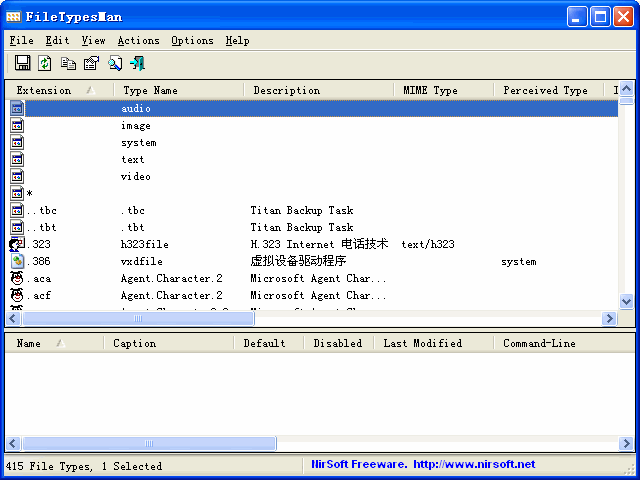The height and width of the screenshot is (480, 640).
Task: Open the View menu
Action: tap(93, 40)
